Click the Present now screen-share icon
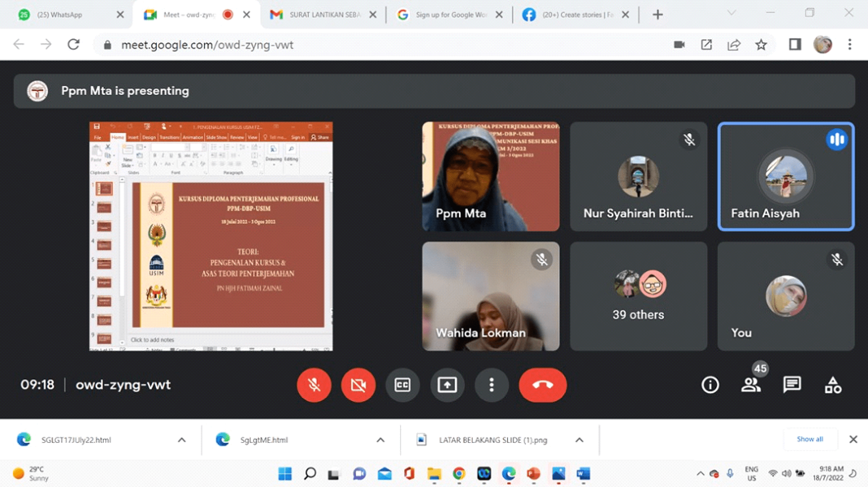The height and width of the screenshot is (487, 868). (447, 385)
